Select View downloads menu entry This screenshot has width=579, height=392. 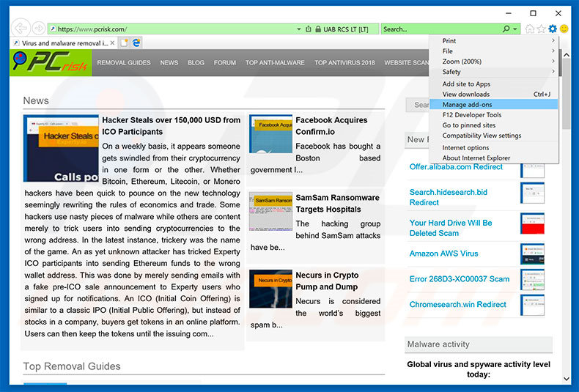tap(494, 94)
